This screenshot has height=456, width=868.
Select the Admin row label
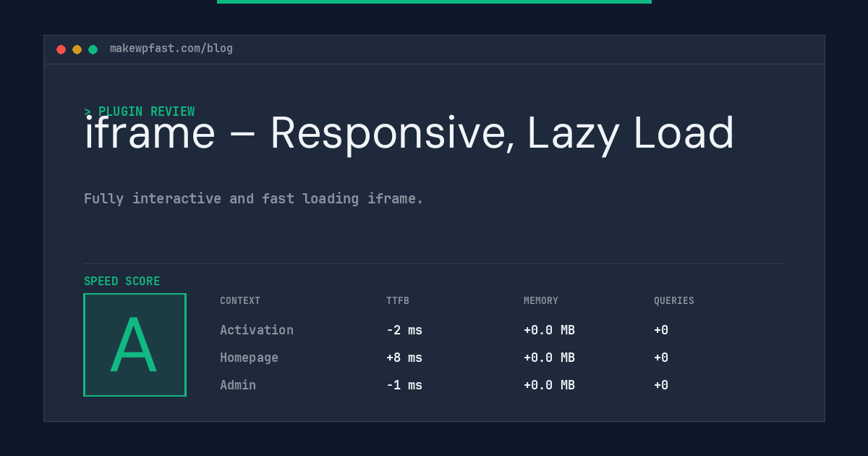tap(238, 385)
